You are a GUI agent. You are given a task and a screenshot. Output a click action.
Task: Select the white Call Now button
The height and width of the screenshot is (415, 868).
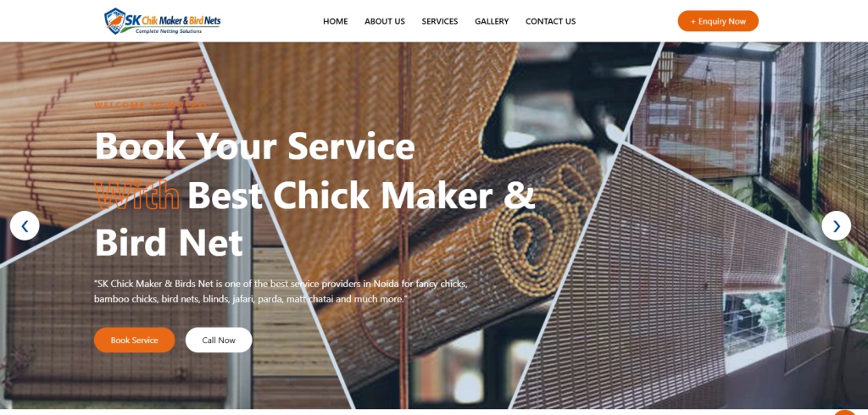click(x=219, y=340)
